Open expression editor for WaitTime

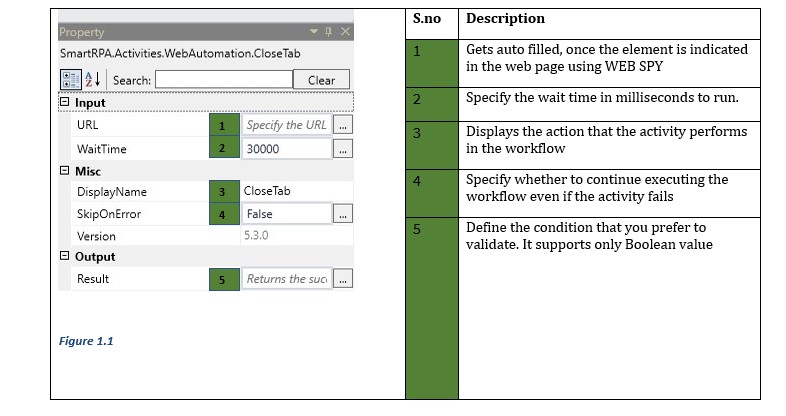(343, 149)
